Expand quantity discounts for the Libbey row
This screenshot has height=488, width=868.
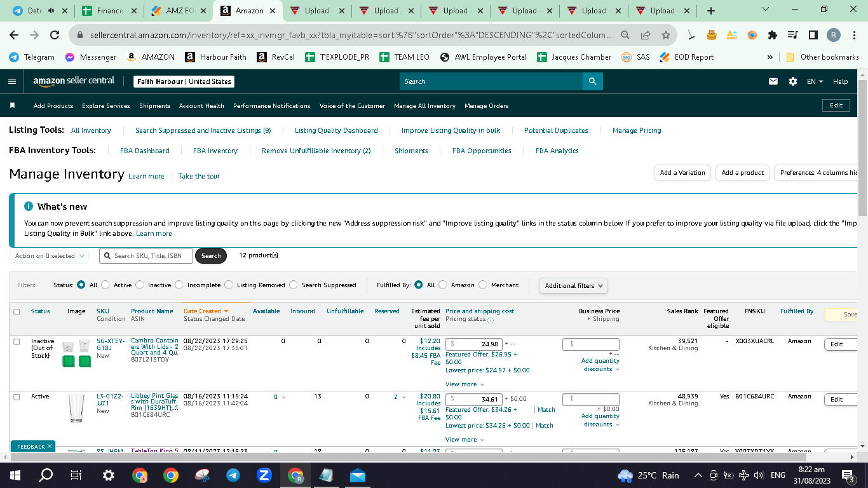point(600,420)
